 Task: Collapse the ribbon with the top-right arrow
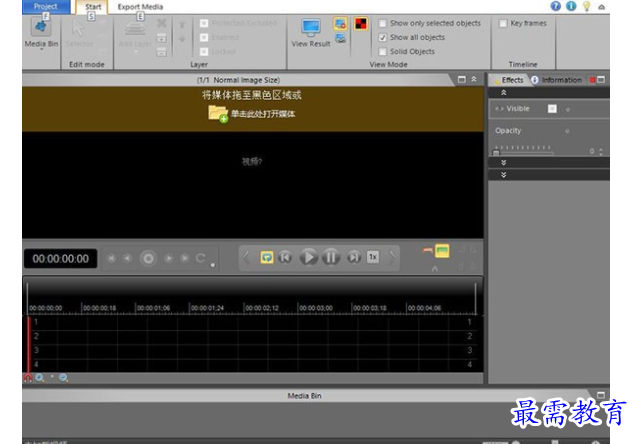pyautogui.click(x=602, y=7)
